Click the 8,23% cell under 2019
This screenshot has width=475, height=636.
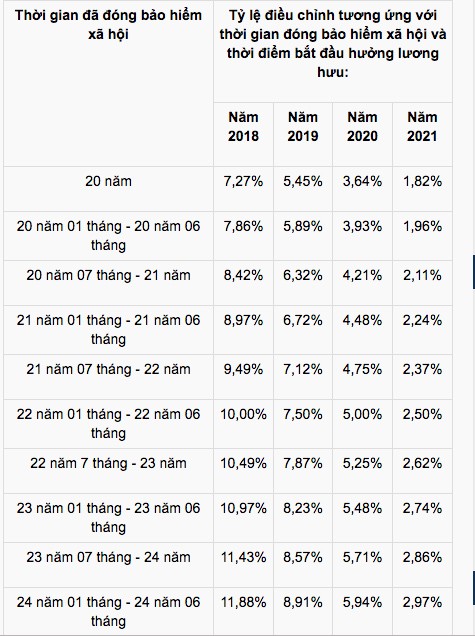pyautogui.click(x=303, y=508)
